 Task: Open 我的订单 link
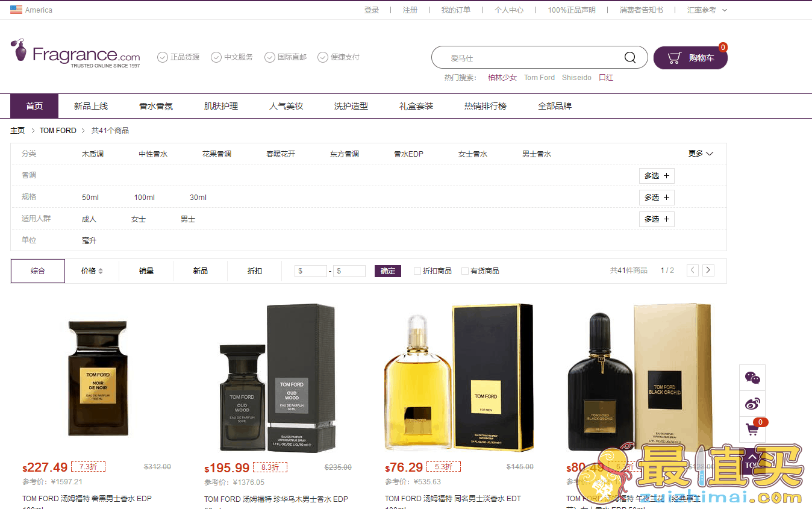pos(456,10)
